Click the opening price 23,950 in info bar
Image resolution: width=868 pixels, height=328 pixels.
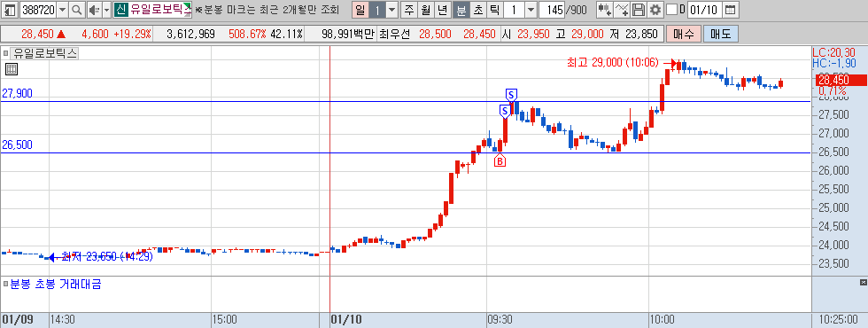[x=533, y=35]
